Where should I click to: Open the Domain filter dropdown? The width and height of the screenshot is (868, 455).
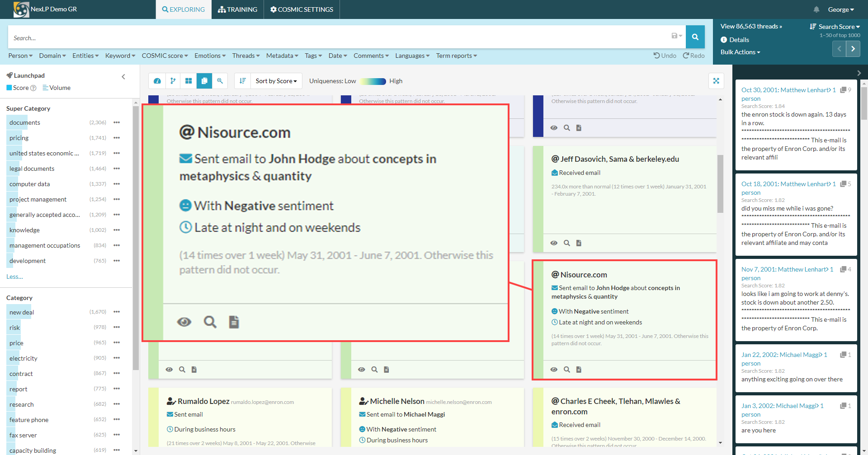(52, 56)
